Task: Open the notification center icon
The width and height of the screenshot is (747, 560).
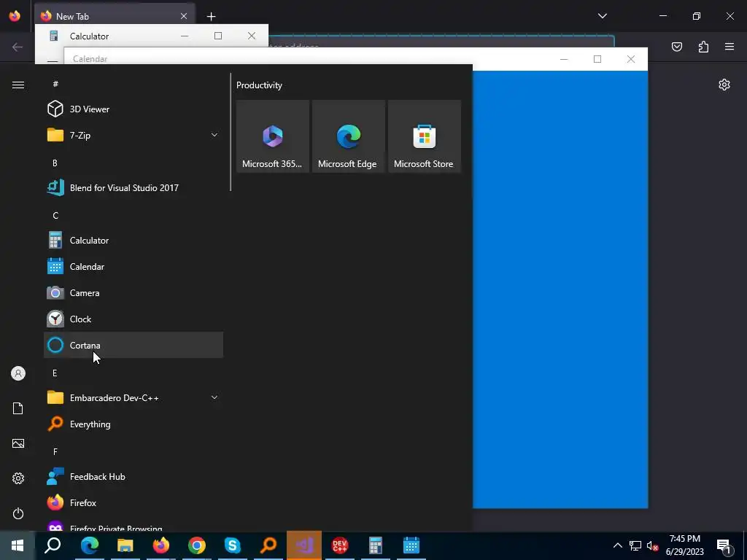Action: pos(724,545)
